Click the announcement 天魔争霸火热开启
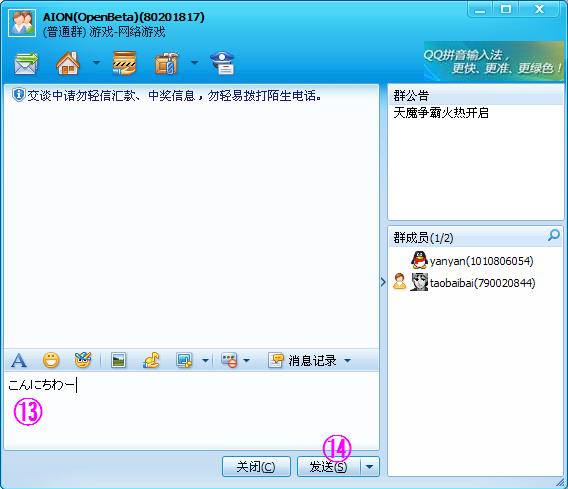 [x=441, y=113]
